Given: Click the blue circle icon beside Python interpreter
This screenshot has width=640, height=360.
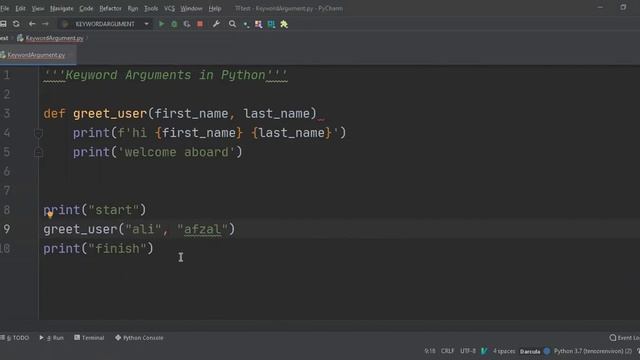Looking at the screenshot, I should point(547,351).
